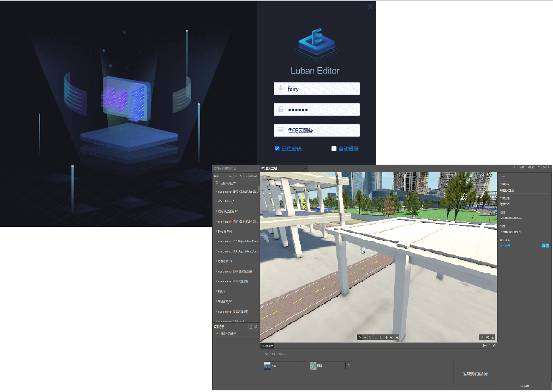Image resolution: width=553 pixels, height=392 pixels.
Task: Click the blue link in properties panel
Action: pyautogui.click(x=505, y=246)
